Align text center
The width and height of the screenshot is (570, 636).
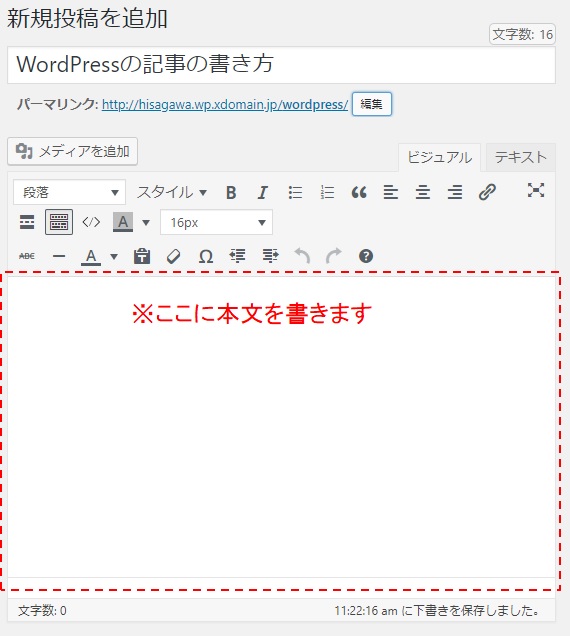coord(423,192)
